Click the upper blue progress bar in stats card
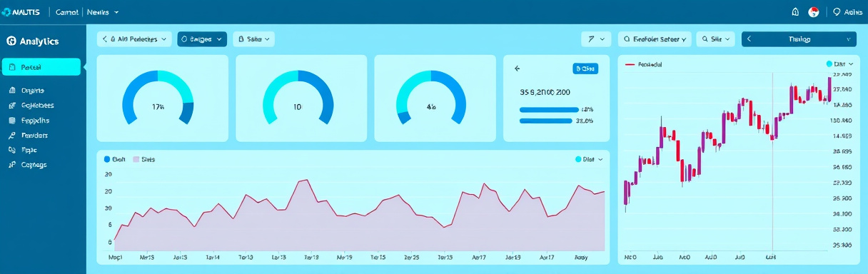868x274 pixels. (550, 110)
